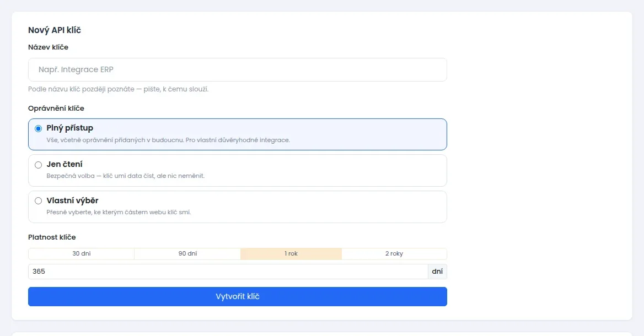Select the 90 dní validity preset
644x336 pixels.
click(x=187, y=253)
